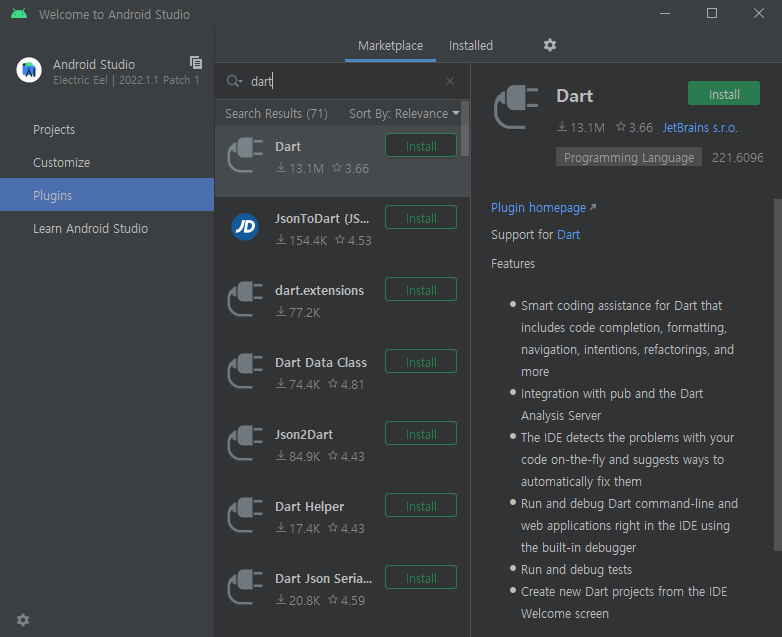
Task: Click the Dart Data Class plugin icon
Action: 245,372
